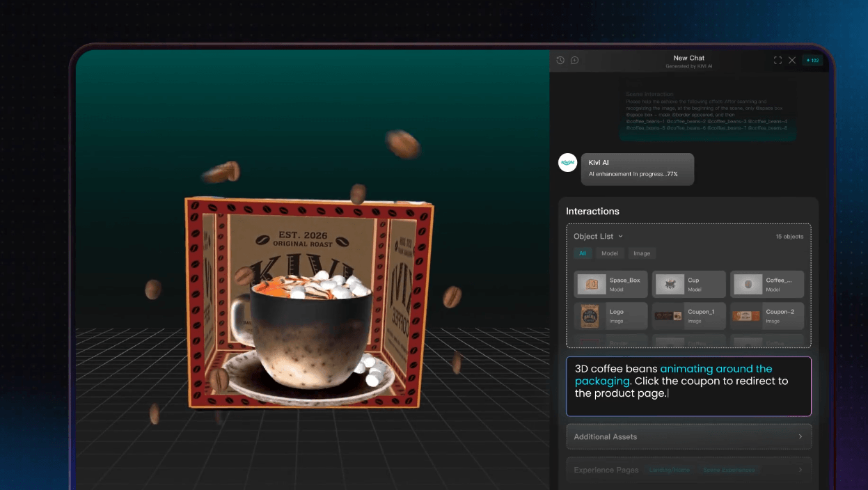Filter object list by Image
The image size is (868, 490).
[642, 253]
